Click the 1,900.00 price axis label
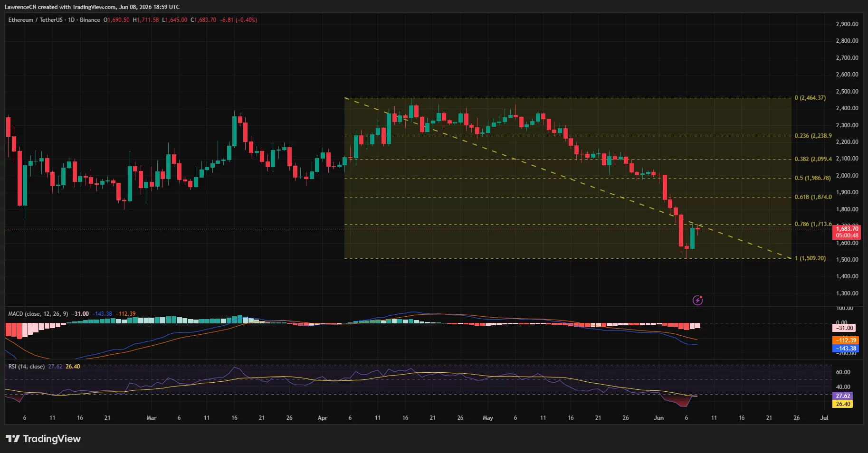 click(x=847, y=192)
